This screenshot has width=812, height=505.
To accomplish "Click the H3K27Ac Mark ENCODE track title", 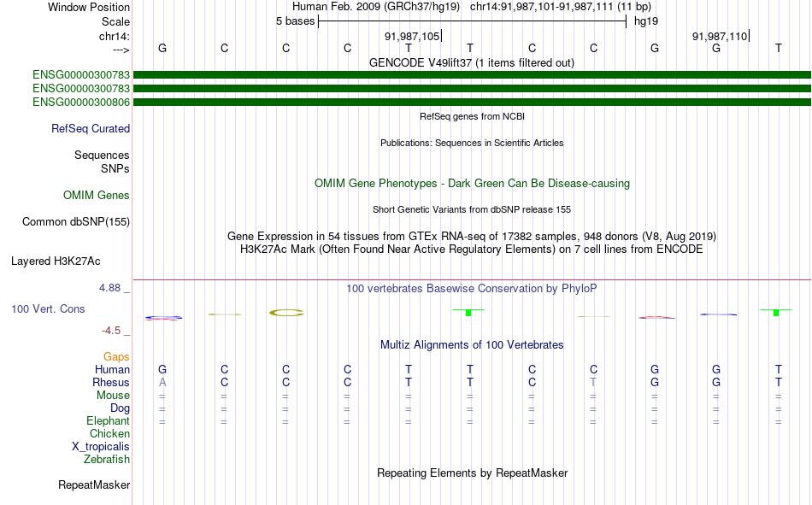I will point(472,250).
